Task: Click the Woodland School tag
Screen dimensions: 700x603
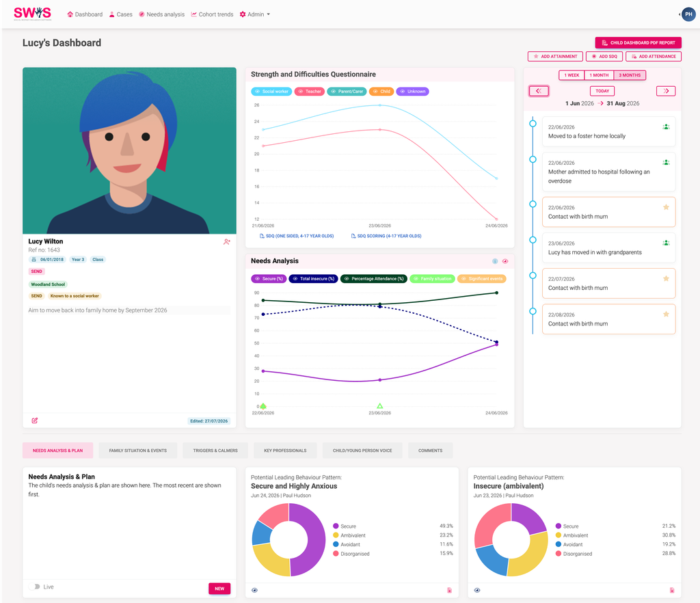Action: point(48,284)
